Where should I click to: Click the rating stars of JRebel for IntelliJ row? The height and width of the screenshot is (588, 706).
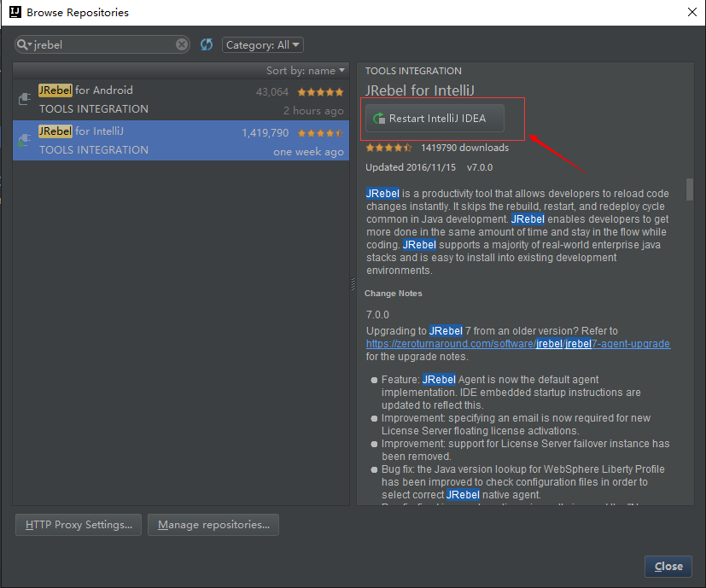click(320, 133)
